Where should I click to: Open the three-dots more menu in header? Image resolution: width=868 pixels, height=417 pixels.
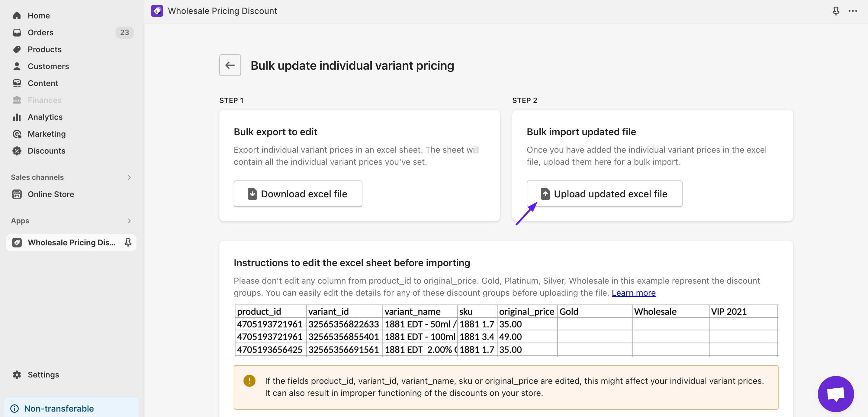click(853, 11)
